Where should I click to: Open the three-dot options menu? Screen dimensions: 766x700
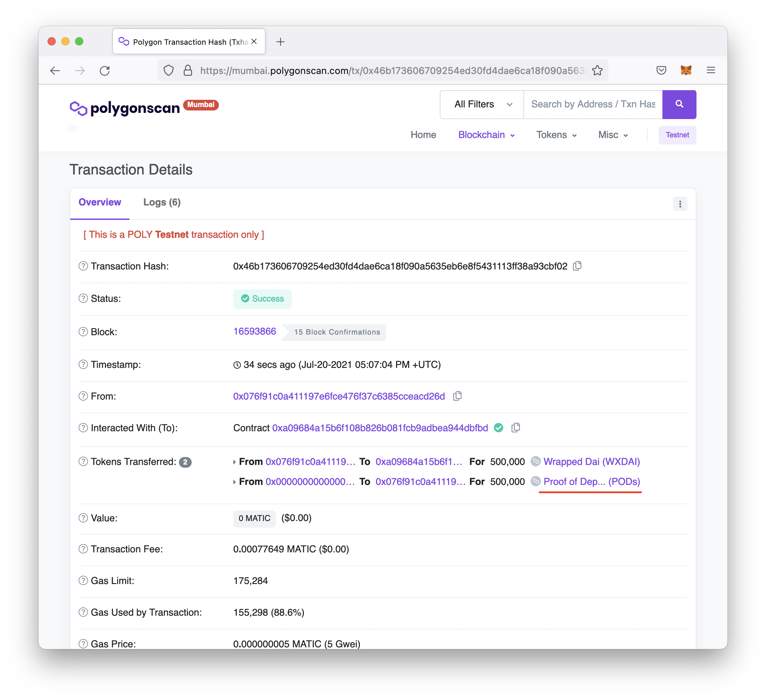pos(680,204)
